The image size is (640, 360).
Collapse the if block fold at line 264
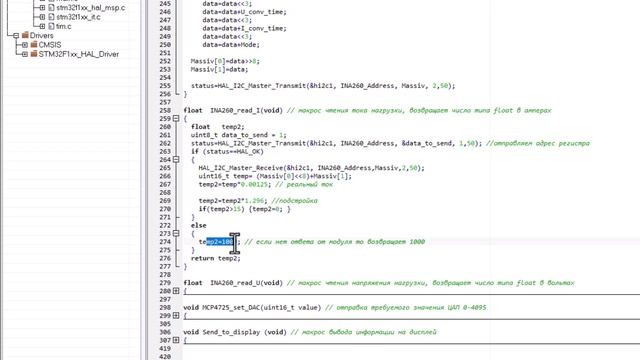[x=176, y=160]
